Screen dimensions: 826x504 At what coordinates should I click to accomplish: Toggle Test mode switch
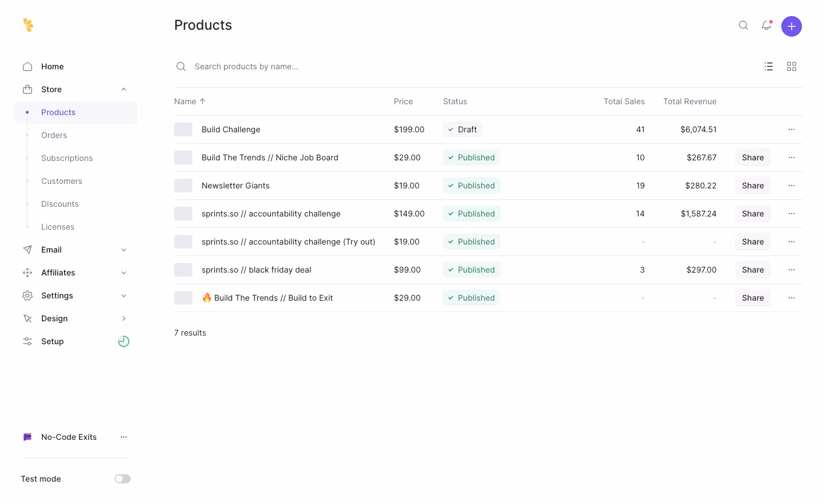coord(123,479)
